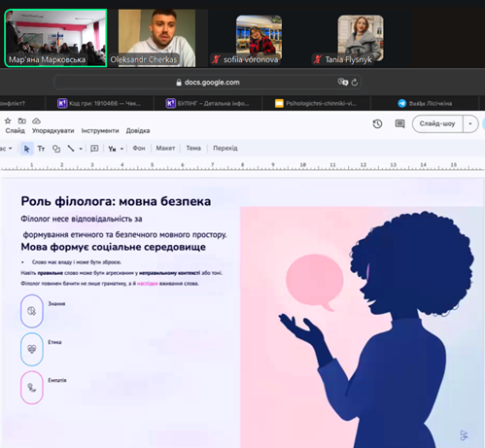Expand the line tool dropdown arrow
Image resolution: width=485 pixels, height=448 pixels.
(x=81, y=149)
